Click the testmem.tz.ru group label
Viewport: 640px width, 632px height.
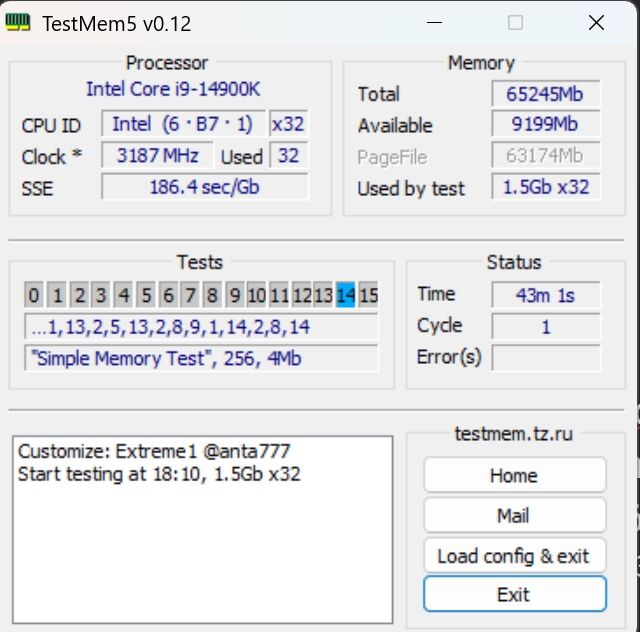tap(514, 434)
